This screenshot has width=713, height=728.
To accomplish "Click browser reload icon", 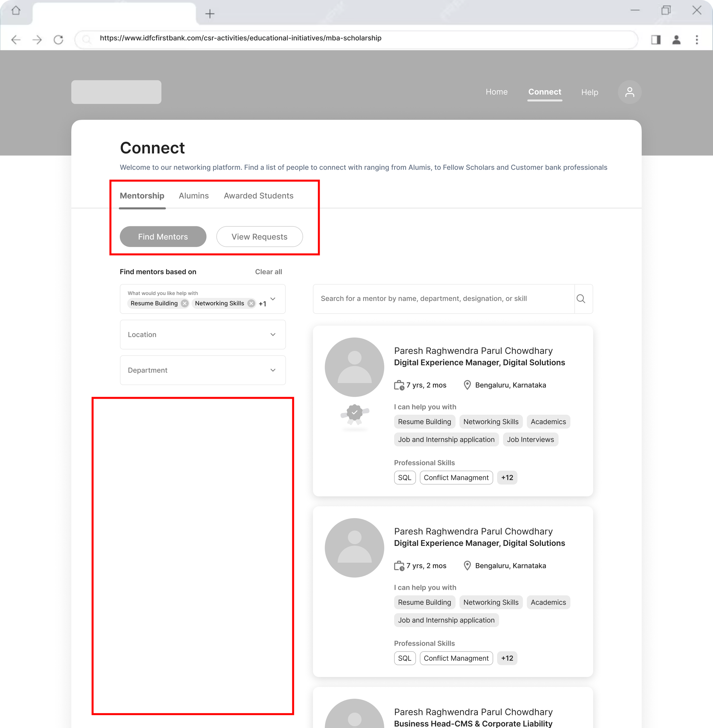I will (58, 39).
